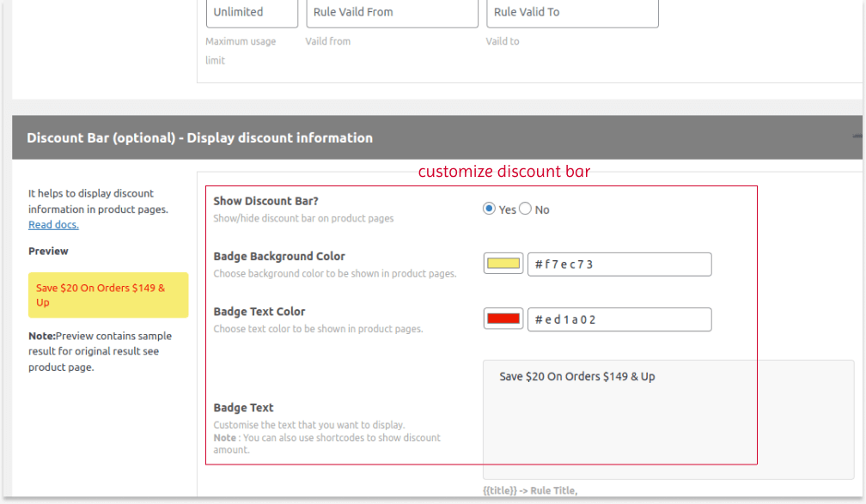The height and width of the screenshot is (504, 866).
Task: Open the yellow badge background color swatch
Action: 503,264
